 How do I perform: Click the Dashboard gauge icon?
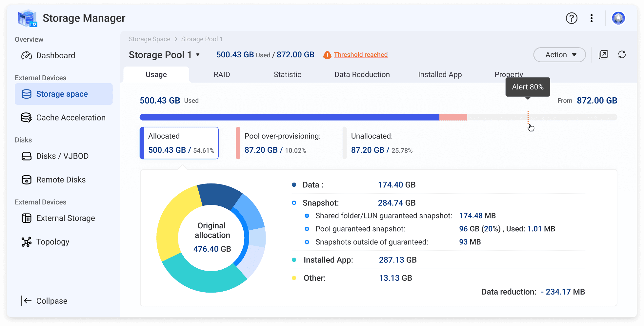[27, 56]
